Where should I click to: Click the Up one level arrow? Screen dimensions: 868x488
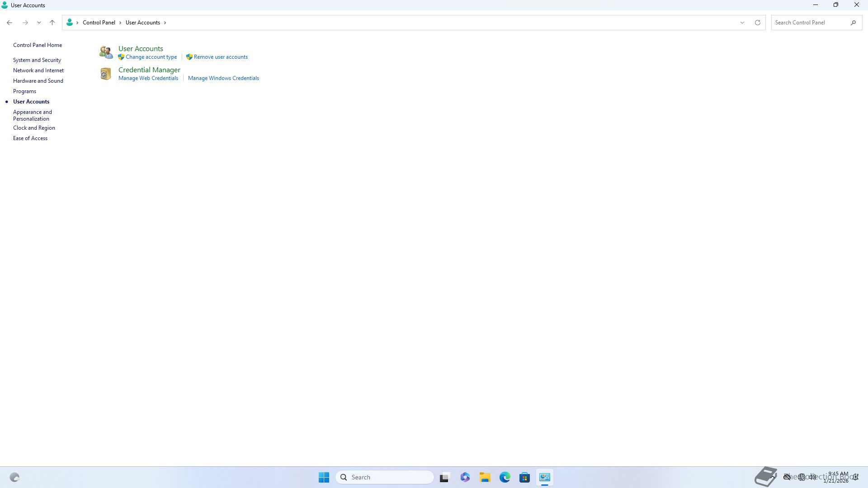click(x=52, y=23)
